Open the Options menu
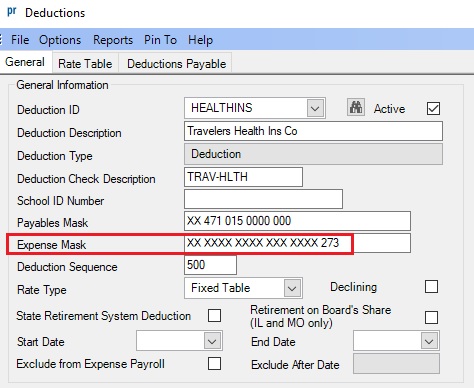This screenshot has width=474, height=388. (x=60, y=40)
